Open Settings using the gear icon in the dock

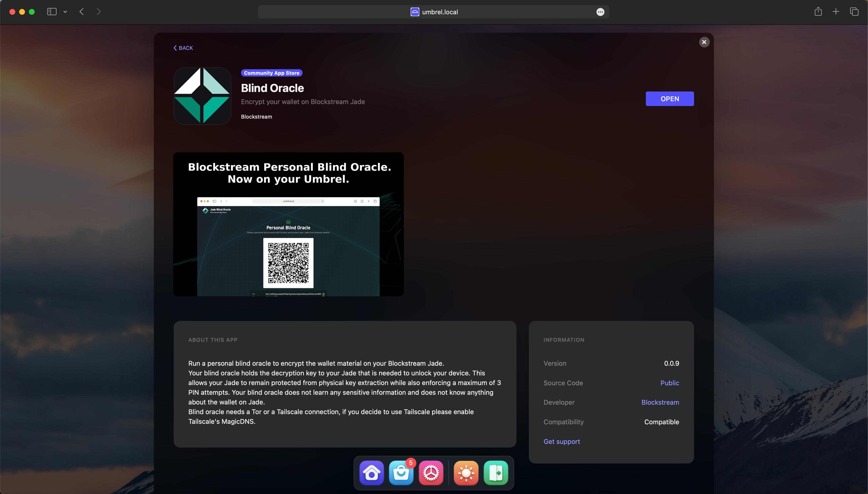431,472
